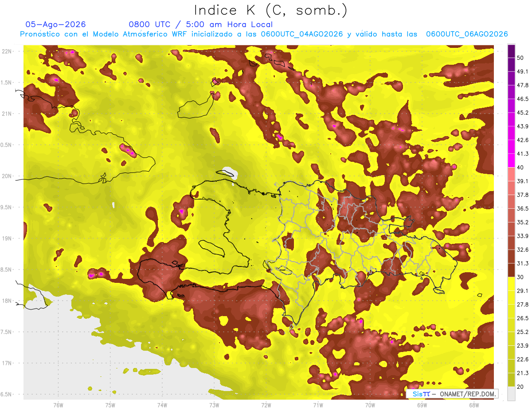Image resolution: width=532 pixels, height=411 pixels.
Task: Select the date '05-Ago-2026'
Action: coord(55,24)
